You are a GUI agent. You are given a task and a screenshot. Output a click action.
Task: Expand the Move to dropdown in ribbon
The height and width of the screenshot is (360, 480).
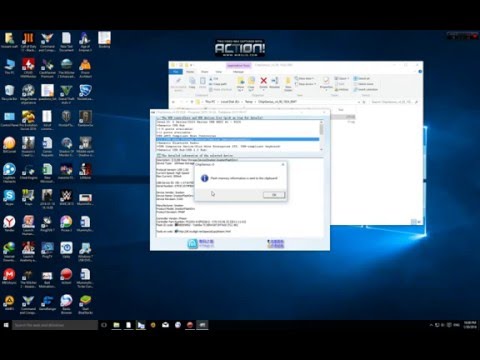point(240,83)
